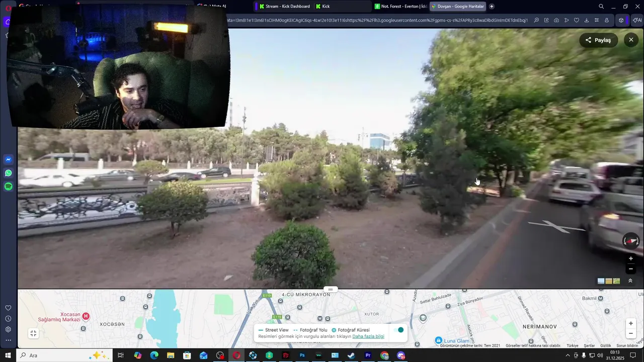This screenshot has height=362, width=644.
Task: Open the AI assistant button in toolbar
Action: [x=637, y=21]
